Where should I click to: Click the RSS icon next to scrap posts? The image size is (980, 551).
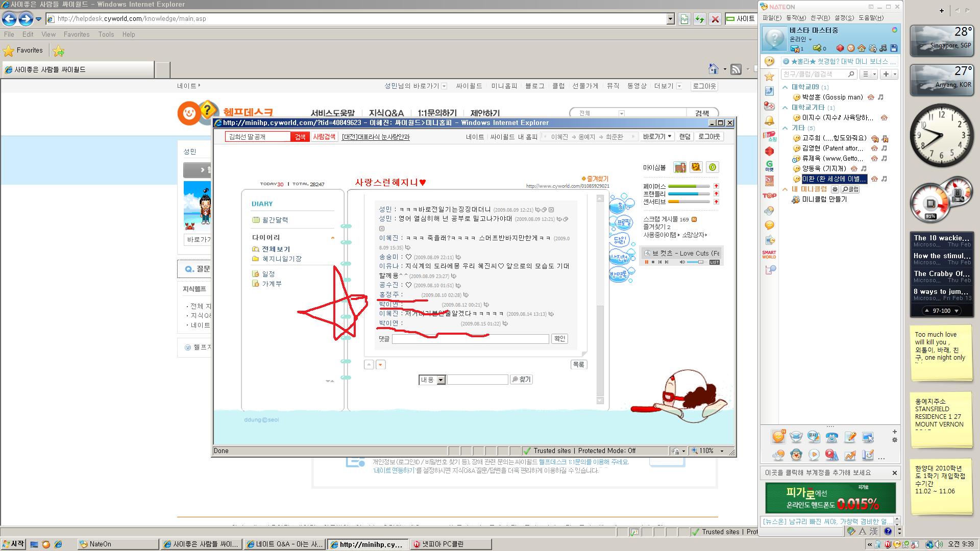click(x=694, y=219)
